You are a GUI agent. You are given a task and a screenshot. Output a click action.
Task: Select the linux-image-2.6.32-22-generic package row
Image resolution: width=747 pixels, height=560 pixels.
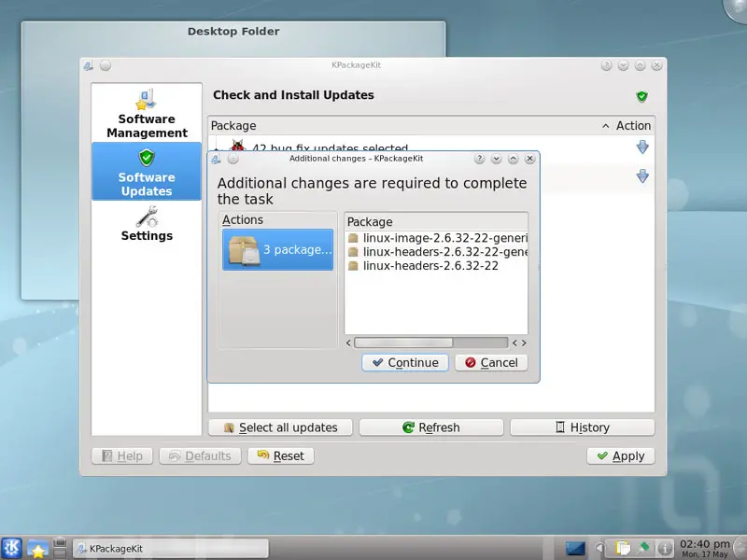[x=436, y=238]
